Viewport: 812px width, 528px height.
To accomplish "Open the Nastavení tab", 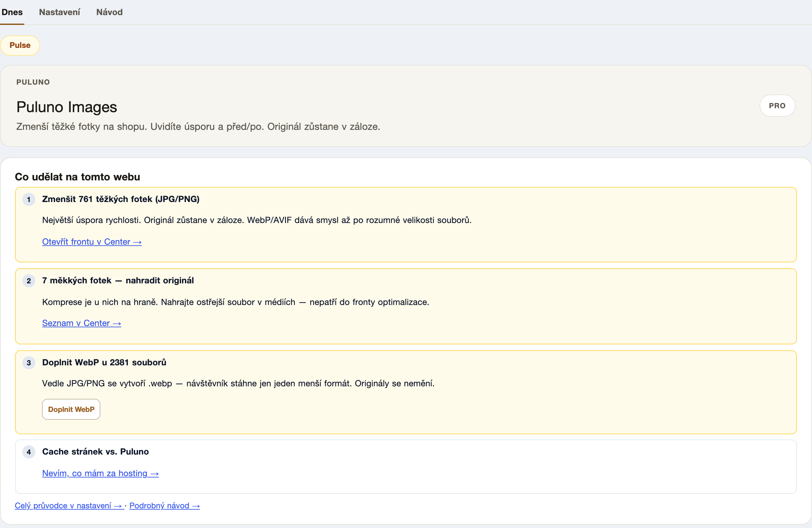I will 59,12.
